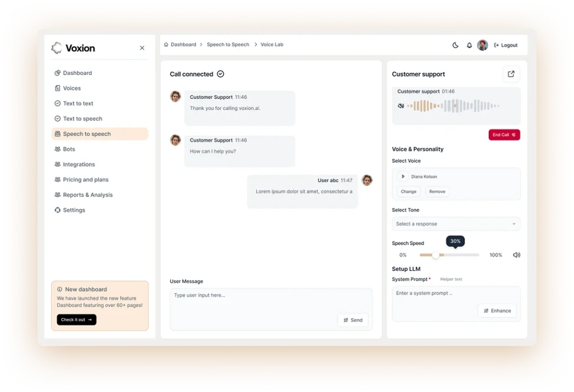
Task: Click the red End Call button
Action: point(504,134)
